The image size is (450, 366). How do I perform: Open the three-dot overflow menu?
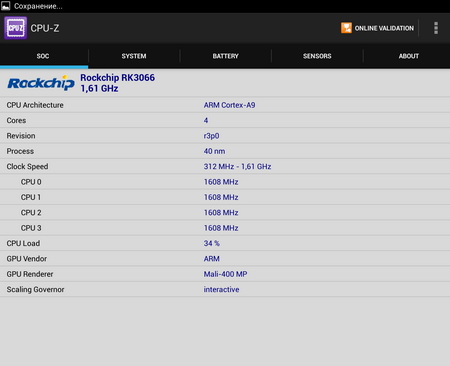436,28
